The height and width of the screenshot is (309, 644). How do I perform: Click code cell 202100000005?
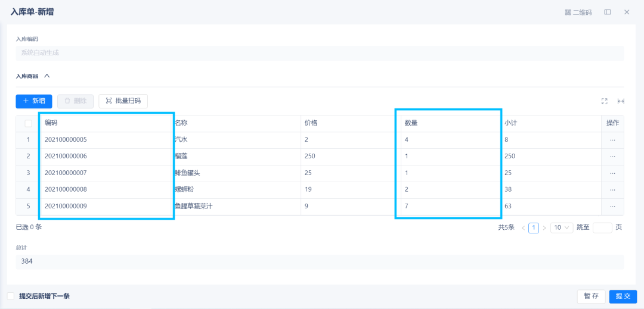pos(106,140)
